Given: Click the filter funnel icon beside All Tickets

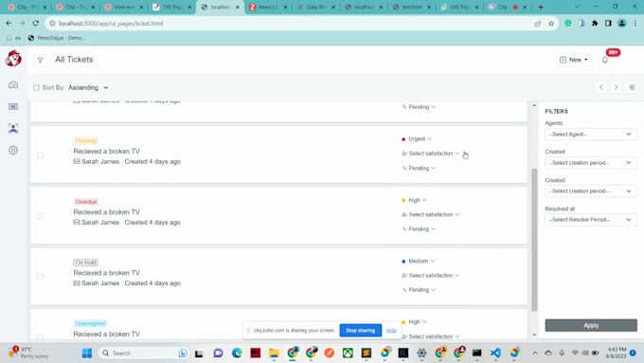Looking at the screenshot, I should [40, 60].
